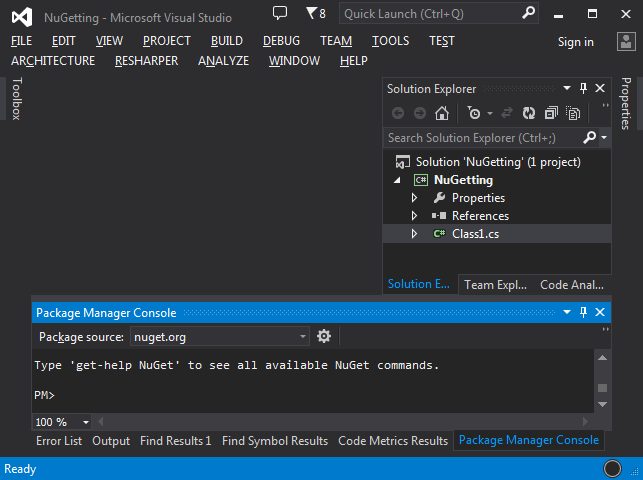
Task: Open the Package Manager Console window options dropdown
Action: tap(567, 312)
